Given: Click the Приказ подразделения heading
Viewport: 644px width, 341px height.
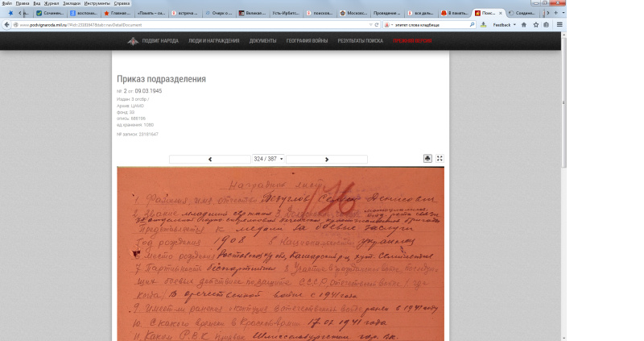Looking at the screenshot, I should coord(162,79).
